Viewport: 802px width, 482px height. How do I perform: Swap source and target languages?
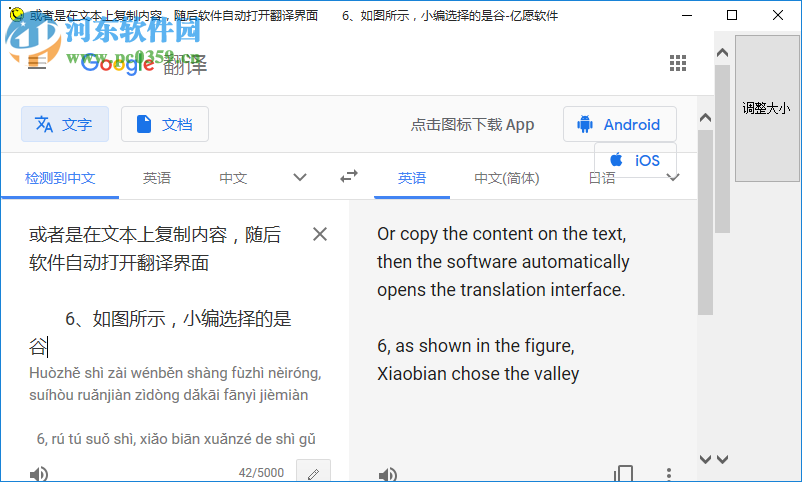click(x=349, y=177)
